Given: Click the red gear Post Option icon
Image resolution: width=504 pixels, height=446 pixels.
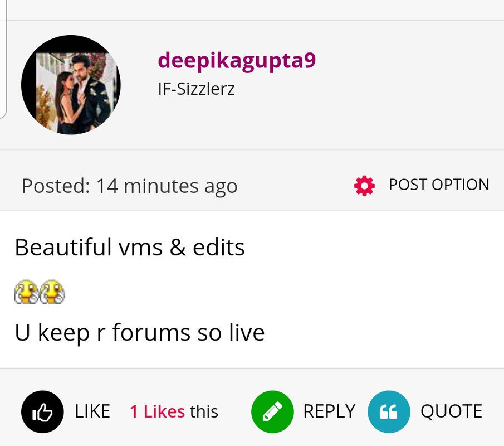Looking at the screenshot, I should click(x=364, y=186).
